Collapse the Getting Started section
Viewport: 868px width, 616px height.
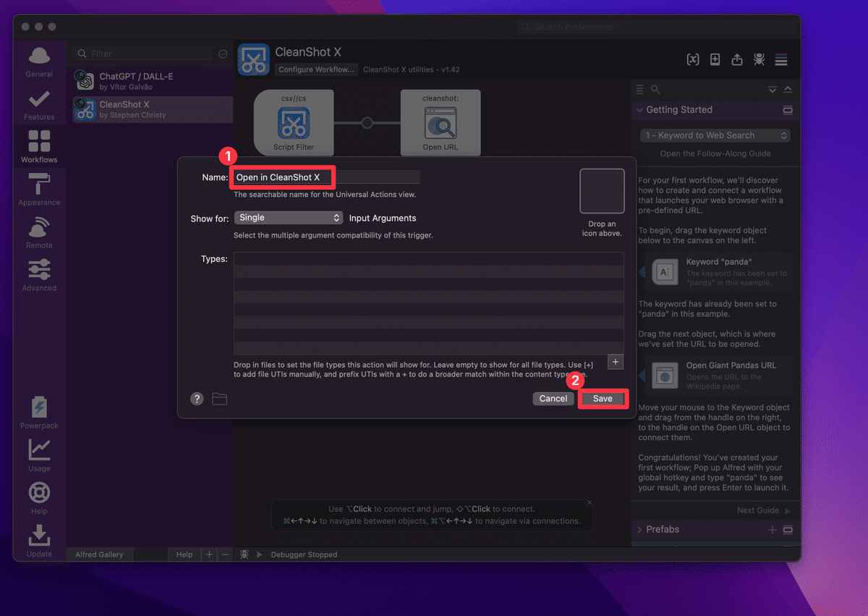click(639, 110)
